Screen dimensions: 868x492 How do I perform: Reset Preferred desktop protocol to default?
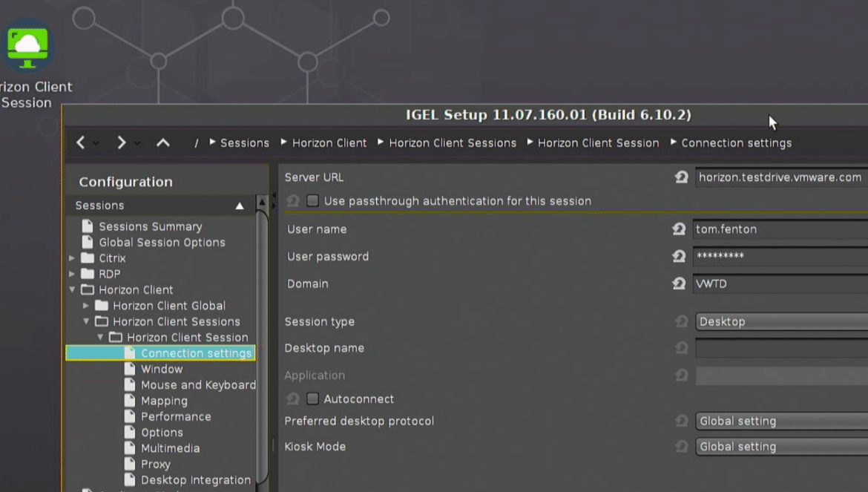(x=682, y=422)
